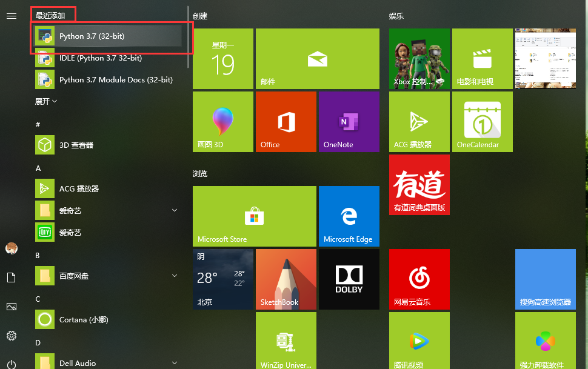Open the 搜狗高速浏览器 tile
This screenshot has width=588, height=369.
click(546, 279)
